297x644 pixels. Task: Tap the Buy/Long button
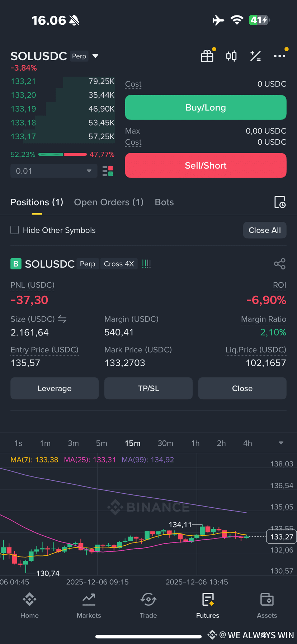(206, 107)
